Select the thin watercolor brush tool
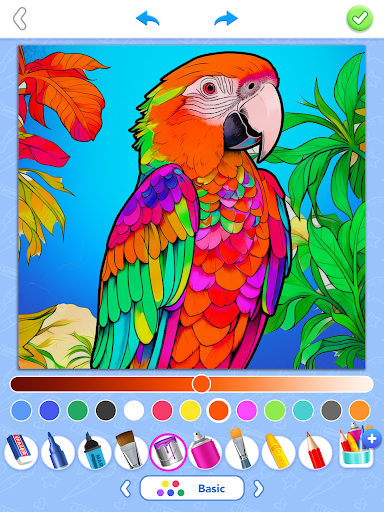384x512 pixels. pos(241,450)
